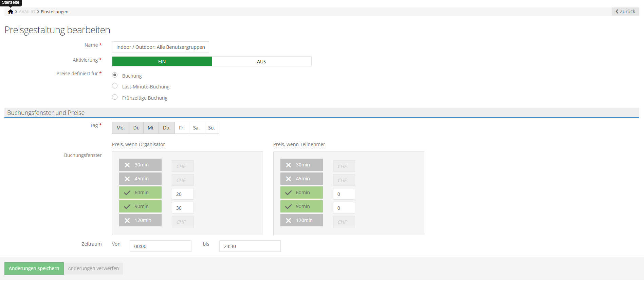Click the checkmark icon on organizer 60min
This screenshot has height=284, width=644.
(x=127, y=193)
